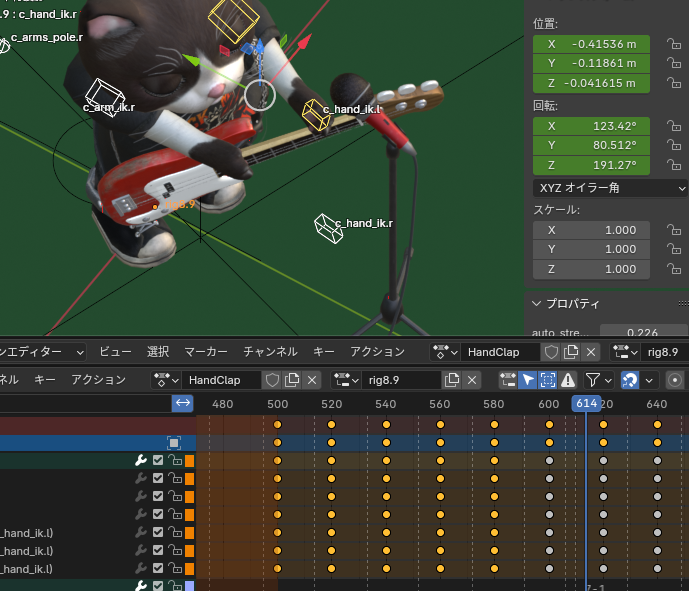This screenshot has height=591, width=689.
Task: Toggle Only Show Errors warning triangle
Action: point(568,380)
